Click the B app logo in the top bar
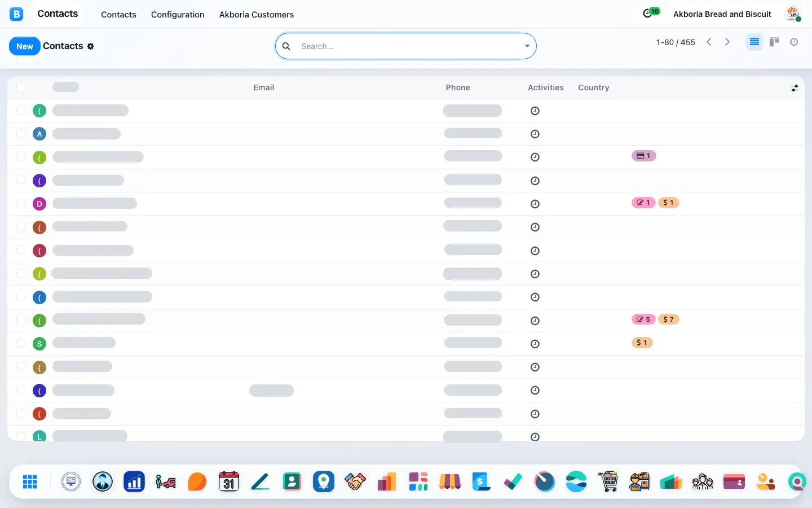The height and width of the screenshot is (508, 812). tap(16, 14)
